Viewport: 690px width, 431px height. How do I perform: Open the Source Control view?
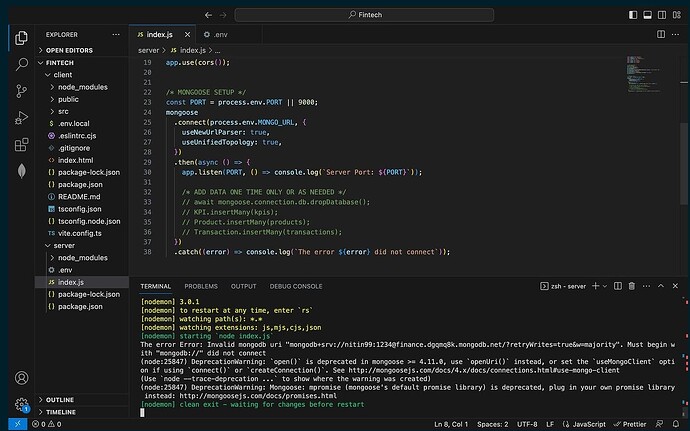point(22,92)
